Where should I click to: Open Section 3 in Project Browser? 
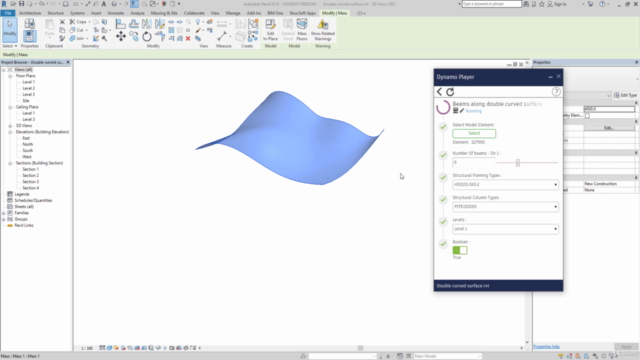[x=31, y=182]
